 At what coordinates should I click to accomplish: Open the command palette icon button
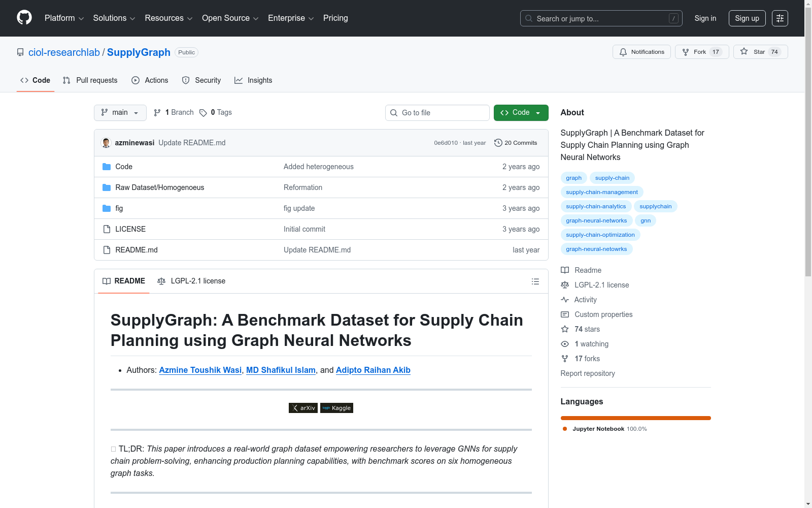tap(780, 18)
